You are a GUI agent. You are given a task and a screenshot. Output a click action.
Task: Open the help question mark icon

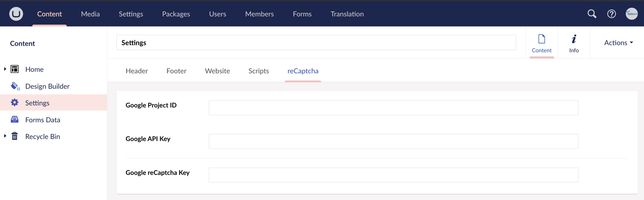pos(611,14)
